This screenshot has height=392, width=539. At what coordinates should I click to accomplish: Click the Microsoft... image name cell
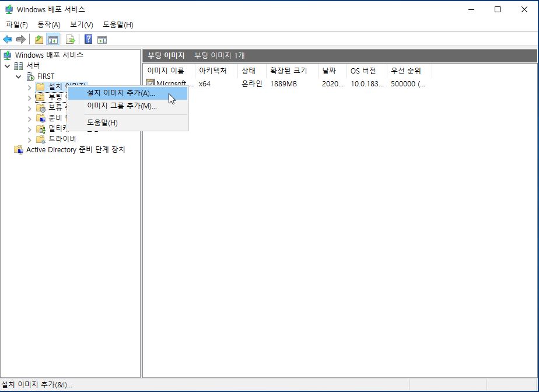(x=174, y=83)
